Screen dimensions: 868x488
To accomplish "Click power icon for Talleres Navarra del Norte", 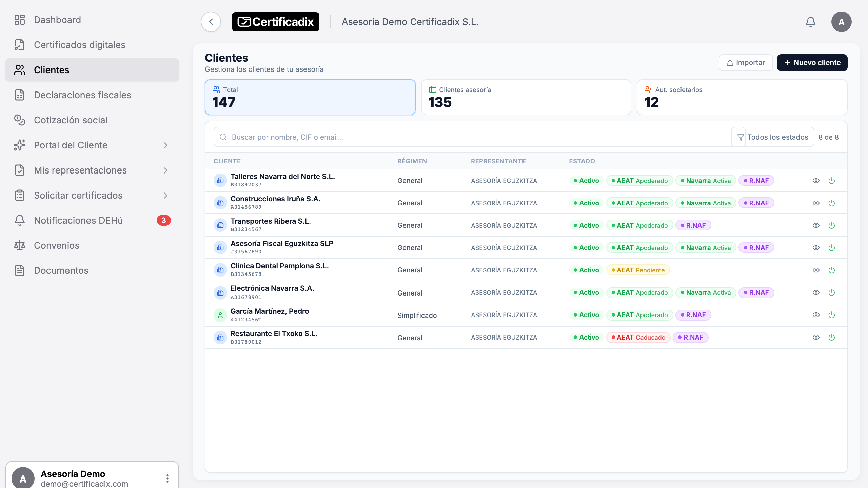I will click(832, 181).
